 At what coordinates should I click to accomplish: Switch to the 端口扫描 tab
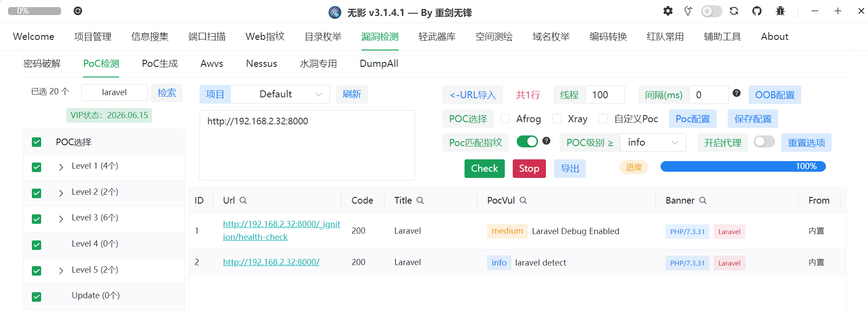(207, 37)
